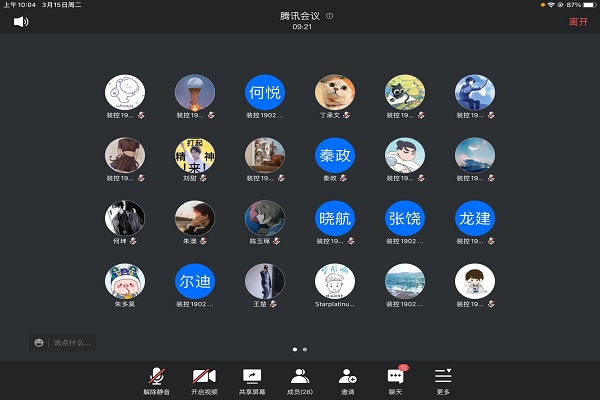
Task: Open members list 成员(28)
Action: (299, 379)
